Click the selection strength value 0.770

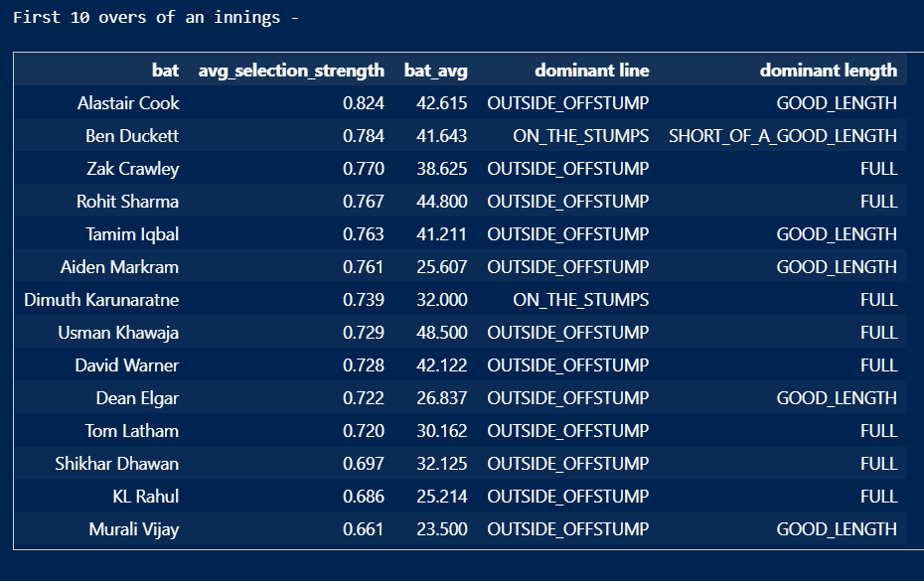(363, 169)
